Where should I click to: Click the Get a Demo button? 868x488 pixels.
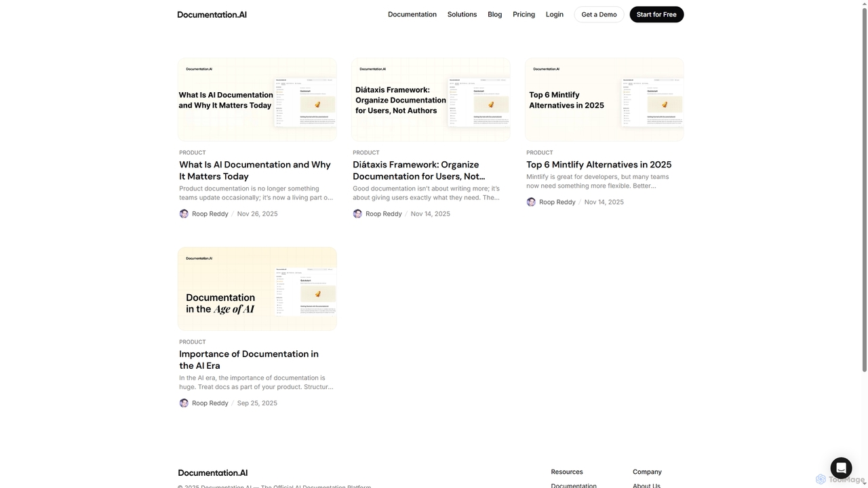tap(599, 14)
